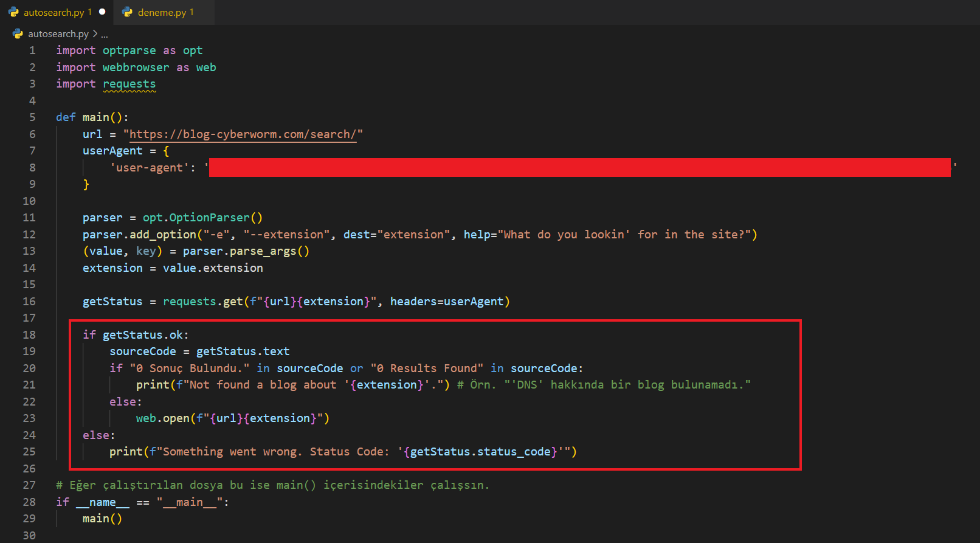Place cursor on the web.open call
The height and width of the screenshot is (543, 980).
point(162,418)
